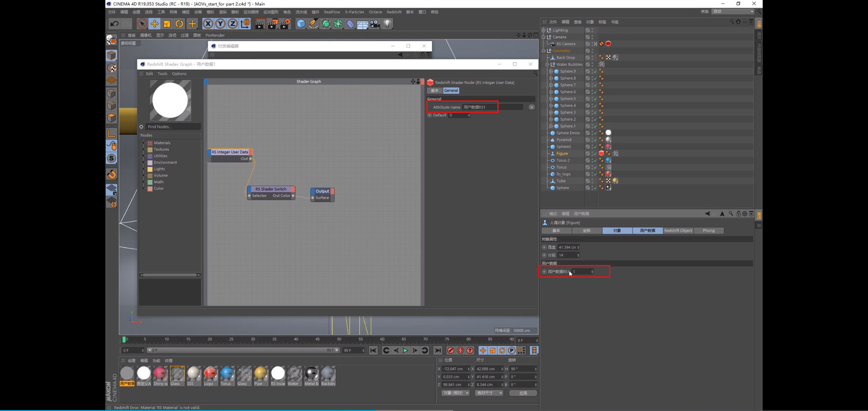Click the Go to End playback button
868x411 pixels.
438,350
